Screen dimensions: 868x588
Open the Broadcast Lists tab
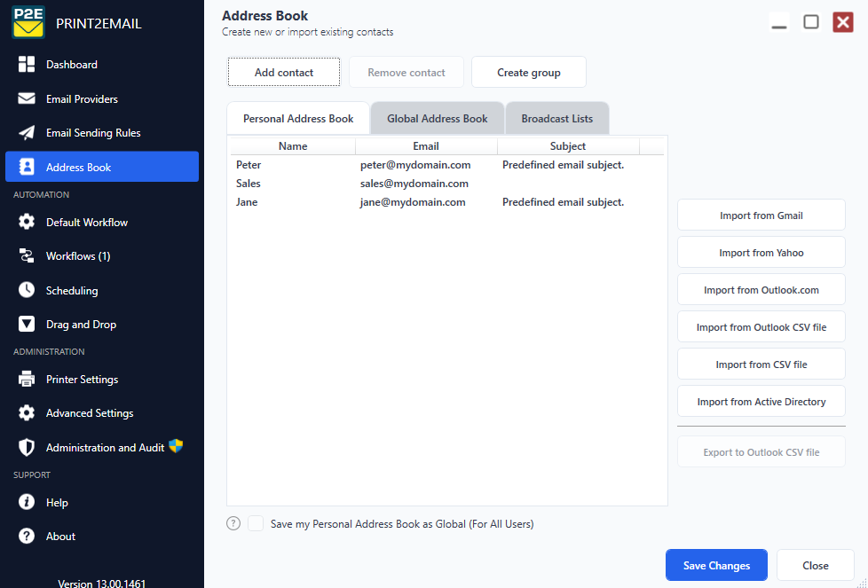point(556,118)
